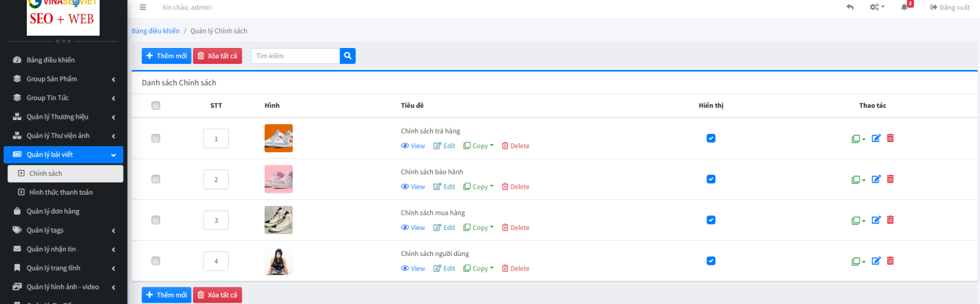Select row checkbox for Chính sách mua hàng
Screen dimensions: 980x304
pos(155,220)
